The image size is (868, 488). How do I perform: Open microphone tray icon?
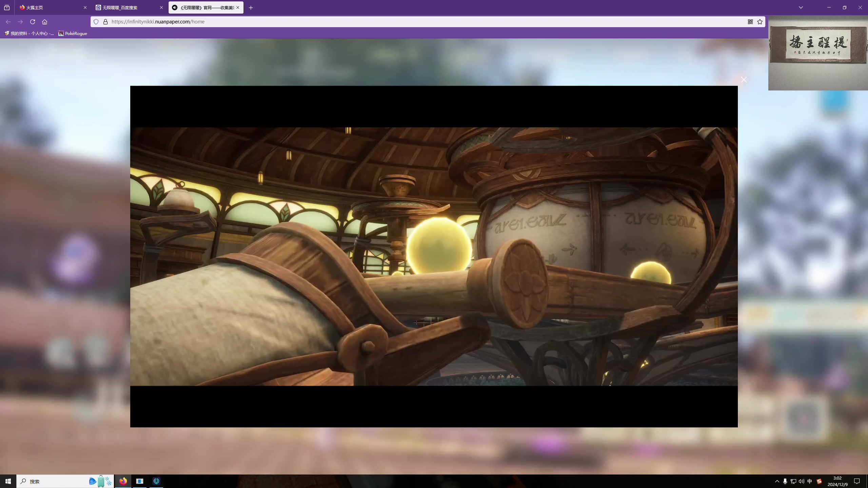click(785, 481)
